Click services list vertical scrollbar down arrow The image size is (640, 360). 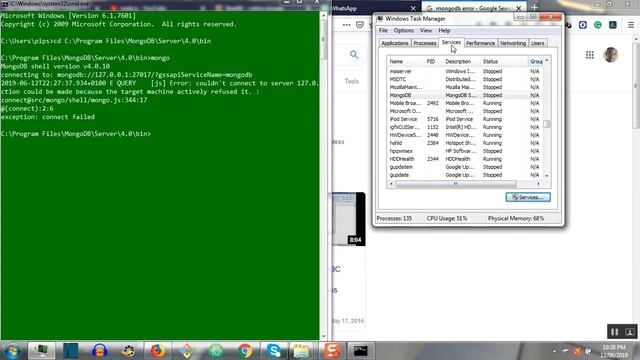(x=547, y=176)
